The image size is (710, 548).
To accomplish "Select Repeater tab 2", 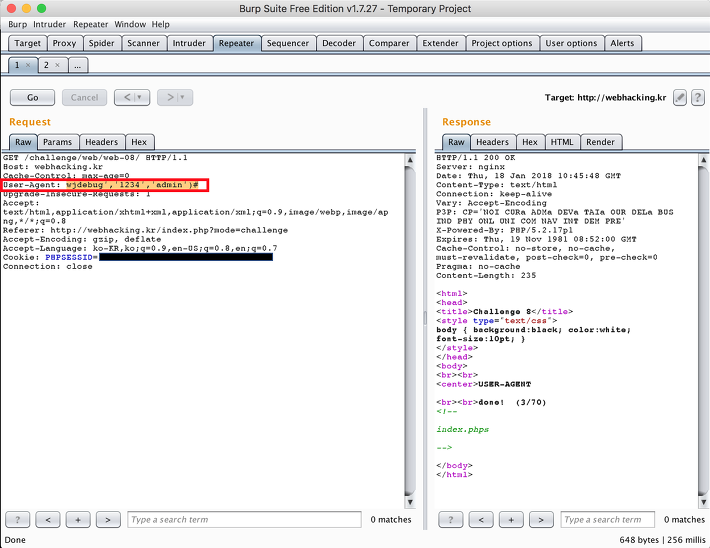I will pyautogui.click(x=46, y=65).
